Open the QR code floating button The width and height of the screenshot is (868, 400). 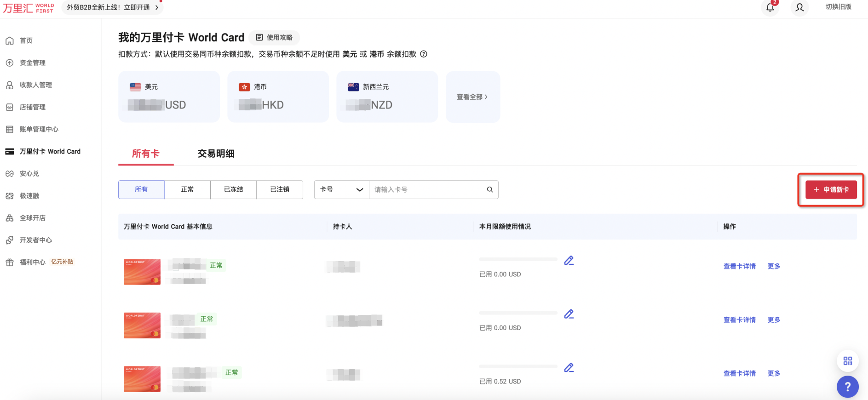coord(848,361)
